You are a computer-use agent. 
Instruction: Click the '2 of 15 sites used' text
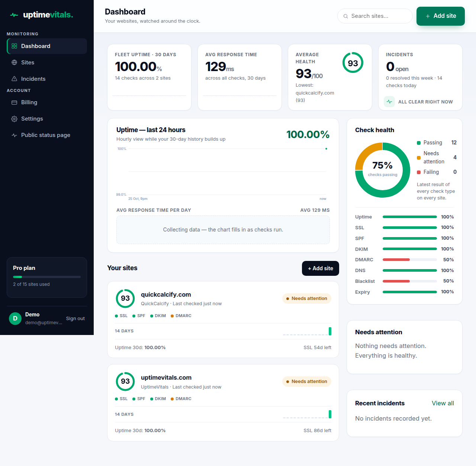(x=31, y=284)
